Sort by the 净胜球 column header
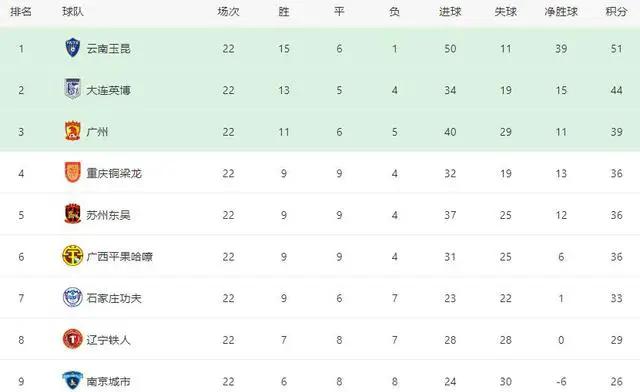Image resolution: width=640 pixels, height=392 pixels. [x=561, y=12]
